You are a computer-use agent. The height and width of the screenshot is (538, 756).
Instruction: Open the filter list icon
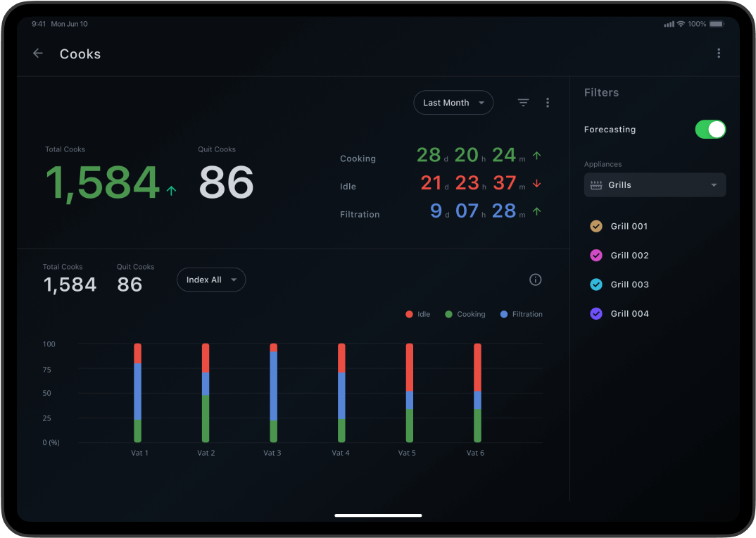523,103
